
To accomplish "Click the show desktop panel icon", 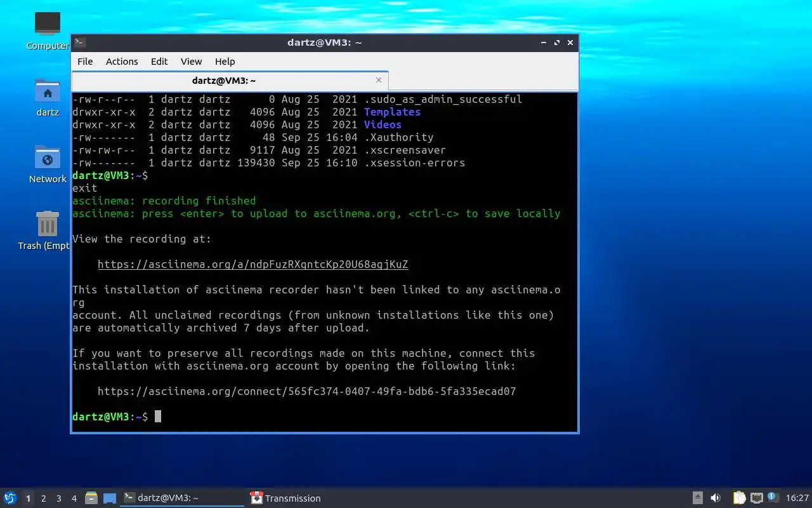I will tap(110, 498).
